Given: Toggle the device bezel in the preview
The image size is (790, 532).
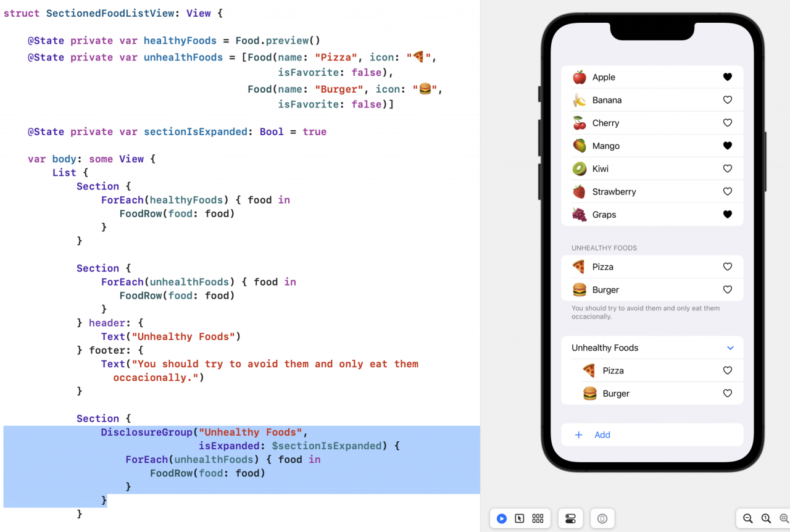Looking at the screenshot, I should click(x=602, y=518).
